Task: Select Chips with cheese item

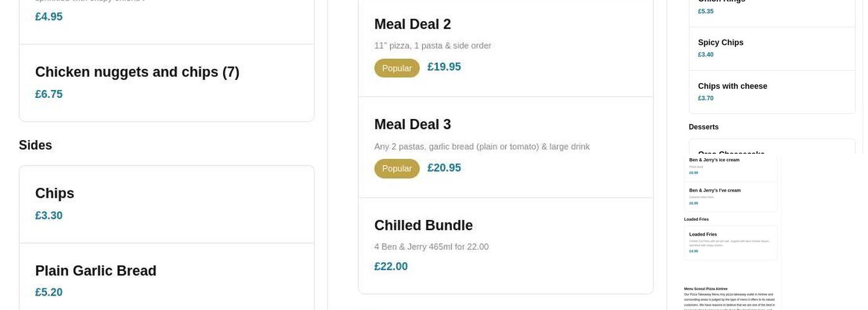Action: 732,86
